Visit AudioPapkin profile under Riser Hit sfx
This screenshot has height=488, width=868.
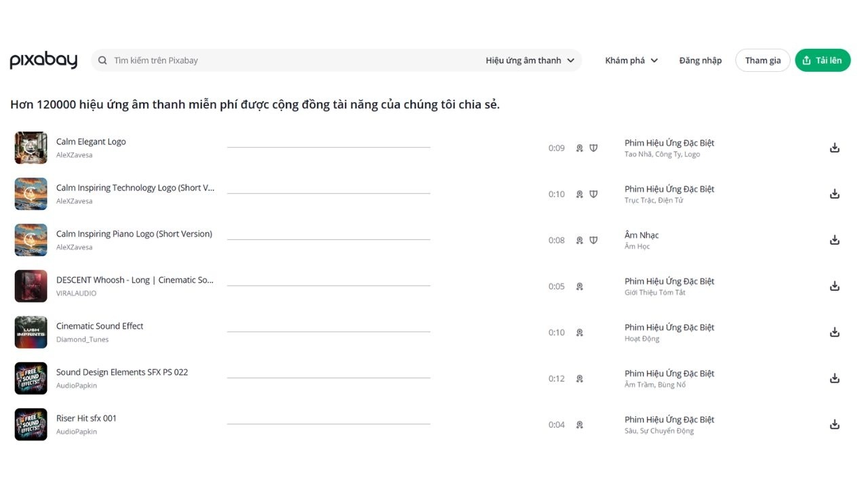click(x=77, y=432)
